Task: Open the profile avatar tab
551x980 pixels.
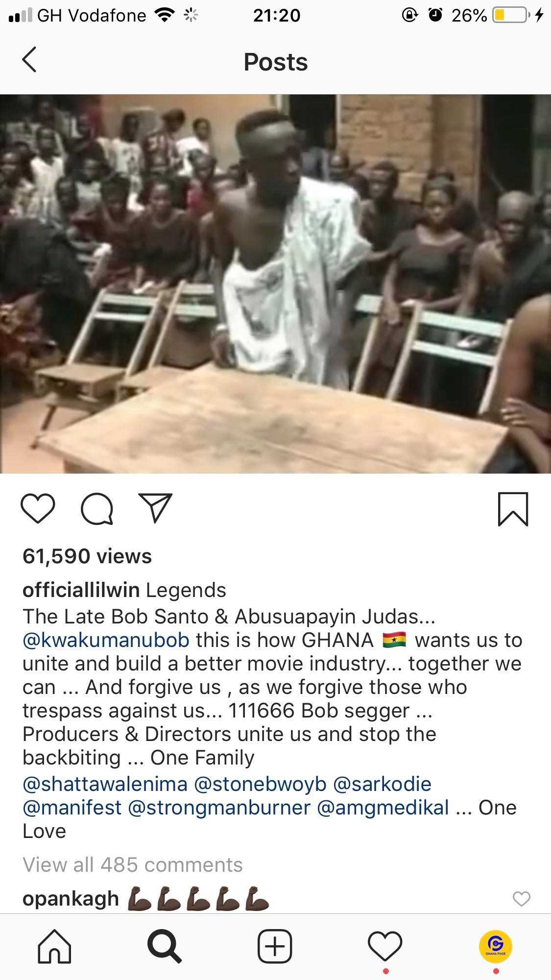Action: pyautogui.click(x=496, y=946)
